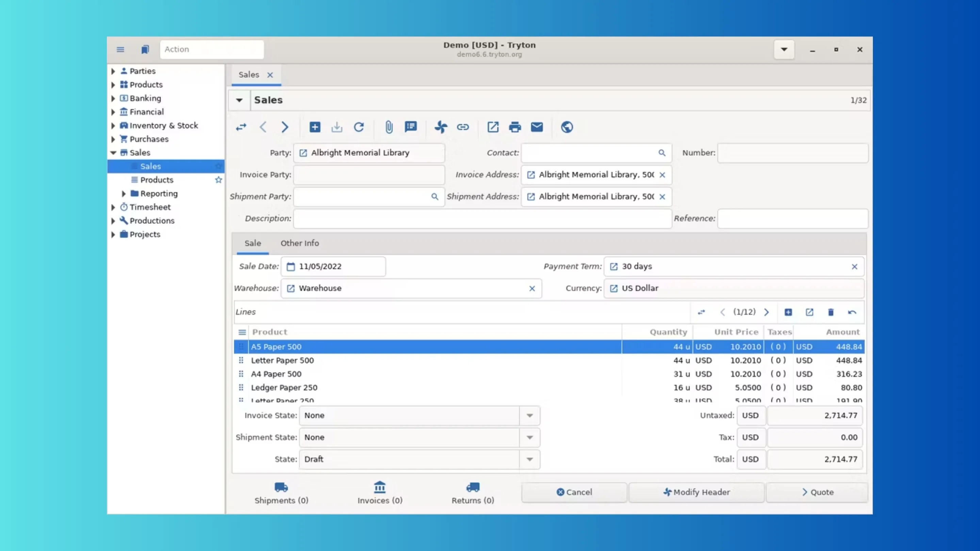Toggle the hamburger menu sidebar
Screen dimensions: 980x551
click(120, 49)
